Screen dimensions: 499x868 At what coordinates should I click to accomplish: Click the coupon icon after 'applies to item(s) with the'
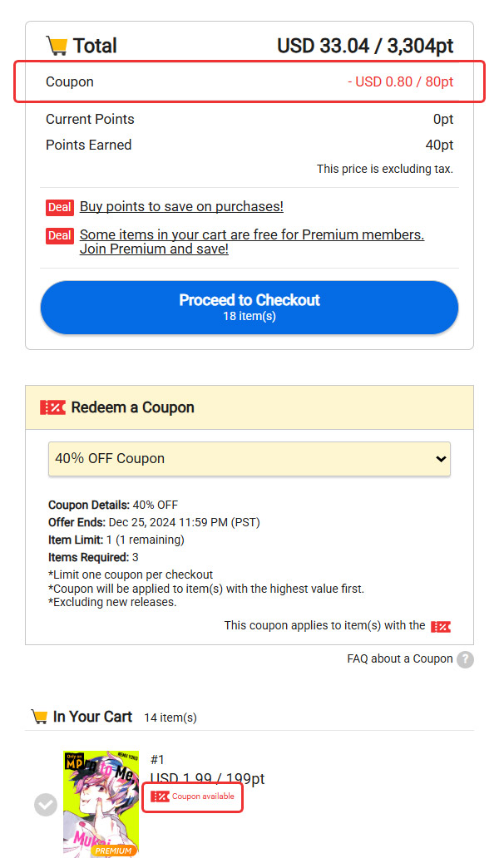(441, 626)
